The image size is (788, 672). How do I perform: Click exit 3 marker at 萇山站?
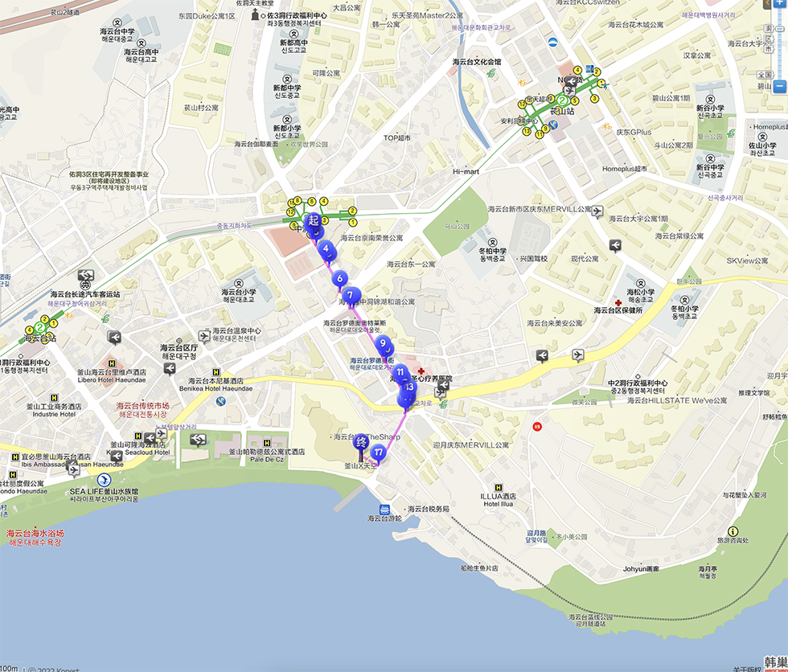(x=594, y=98)
